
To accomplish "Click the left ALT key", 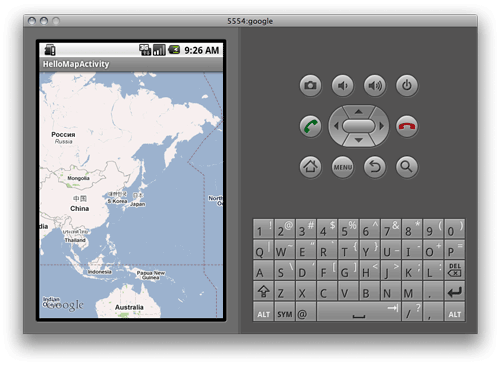I will 263,312.
